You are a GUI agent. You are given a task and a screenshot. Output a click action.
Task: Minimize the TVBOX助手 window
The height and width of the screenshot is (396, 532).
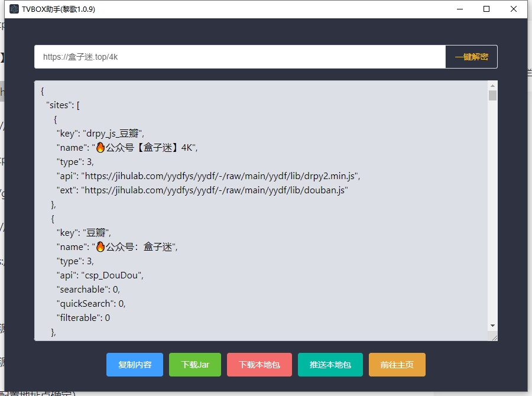click(459, 9)
